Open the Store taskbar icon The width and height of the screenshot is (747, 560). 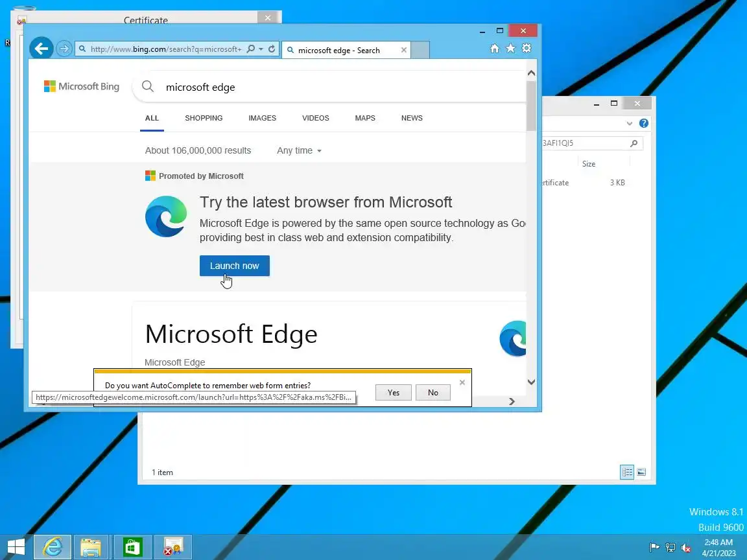pyautogui.click(x=132, y=546)
